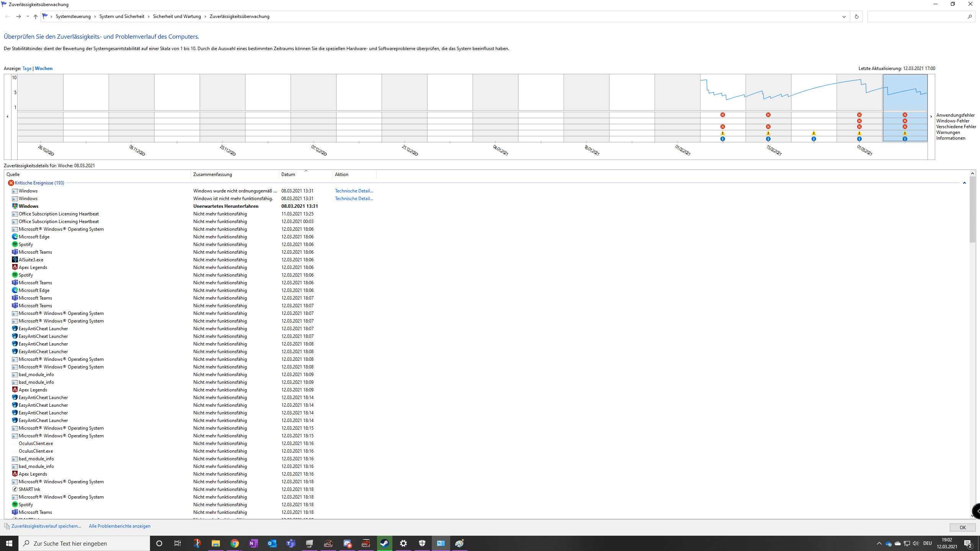980x551 pixels.
Task: Select the week 15.02.2021 column in the chart
Action: point(768,108)
